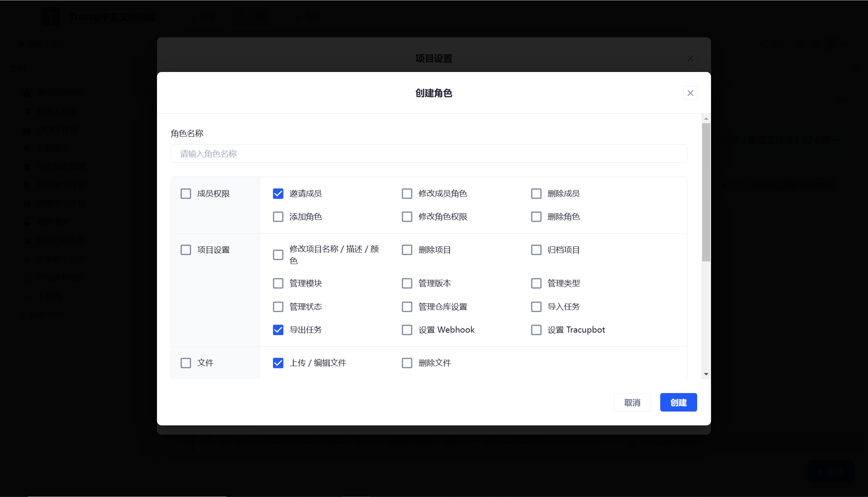The width and height of the screenshot is (868, 497).
Task: Click the scrollbar down arrow
Action: [706, 374]
